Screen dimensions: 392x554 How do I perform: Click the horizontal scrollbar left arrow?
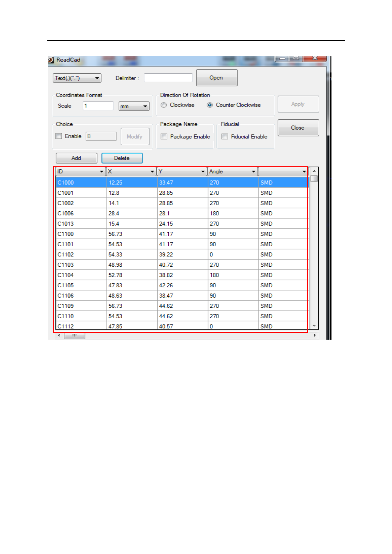point(59,335)
